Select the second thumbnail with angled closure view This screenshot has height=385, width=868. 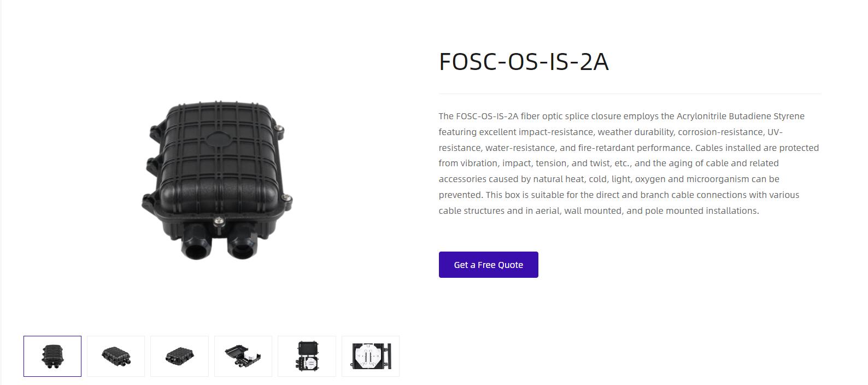[116, 356]
